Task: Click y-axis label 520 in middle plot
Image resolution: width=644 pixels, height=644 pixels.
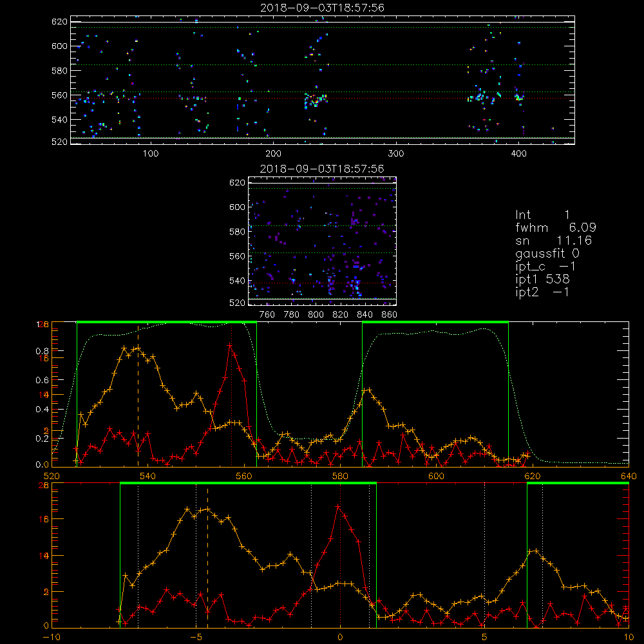Action: point(238,303)
